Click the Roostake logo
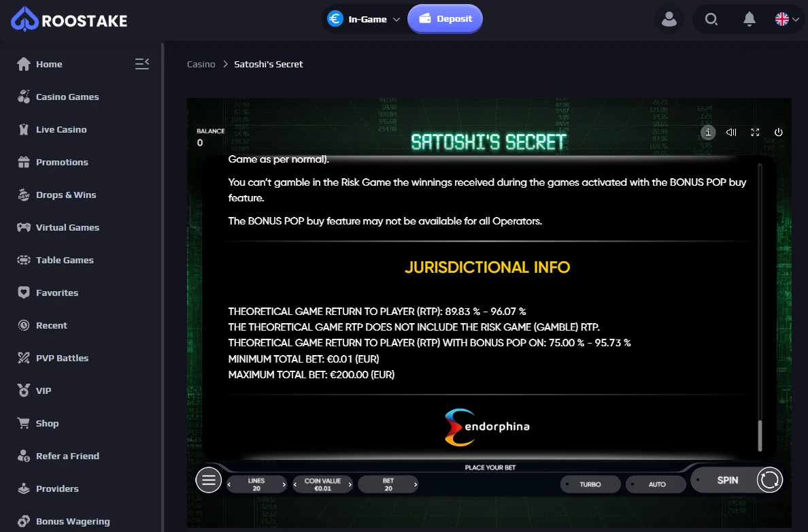This screenshot has width=808, height=532. pos(69,20)
